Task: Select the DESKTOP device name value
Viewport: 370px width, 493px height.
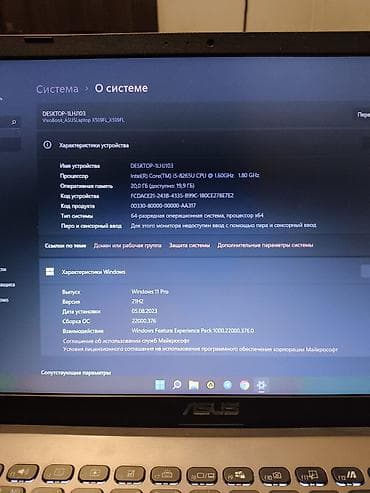Action: pyautogui.click(x=152, y=165)
